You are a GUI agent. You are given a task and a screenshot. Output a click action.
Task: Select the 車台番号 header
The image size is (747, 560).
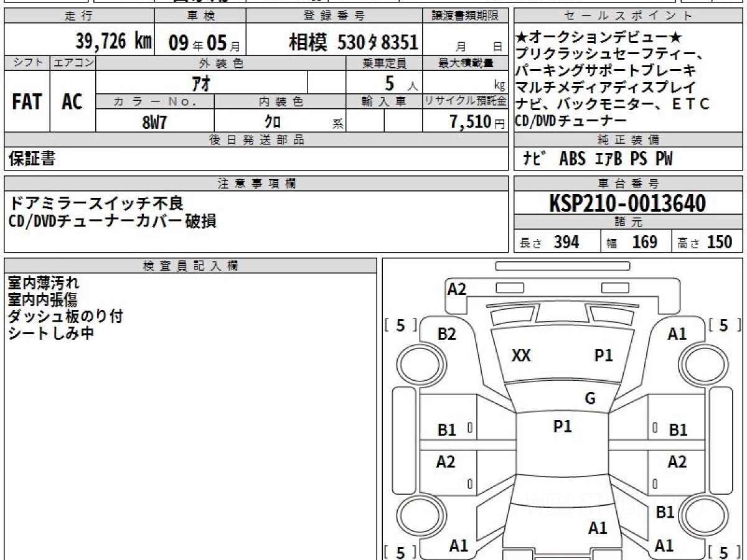[x=628, y=184]
